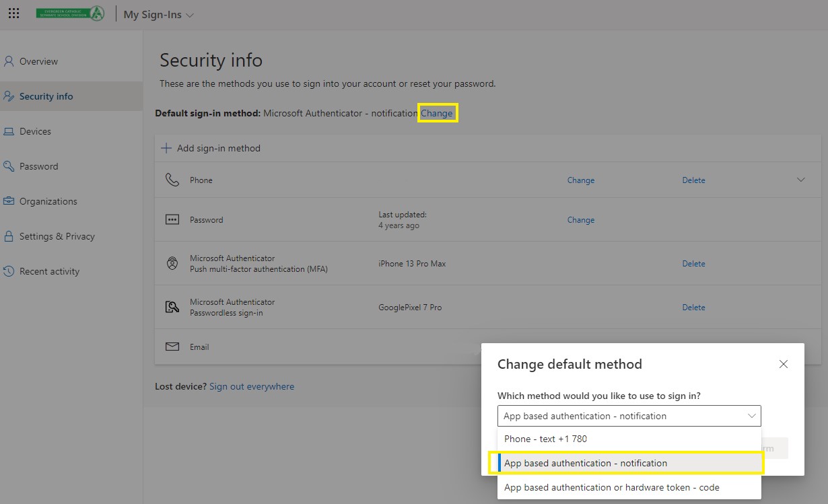Screen dimensions: 828x504
Task: Click the Evergreen Catholic school division logo
Action: click(x=71, y=13)
